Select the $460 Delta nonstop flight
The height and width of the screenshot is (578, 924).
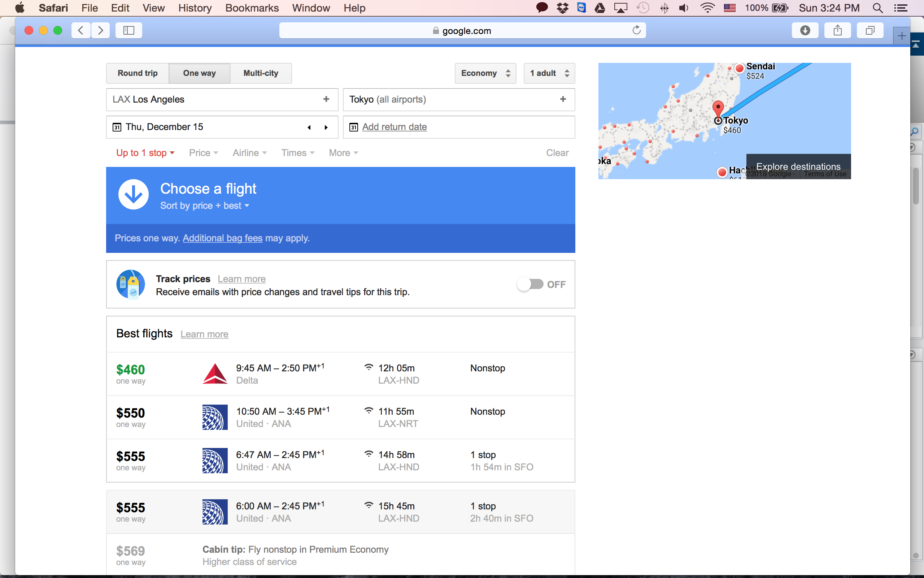pyautogui.click(x=341, y=374)
